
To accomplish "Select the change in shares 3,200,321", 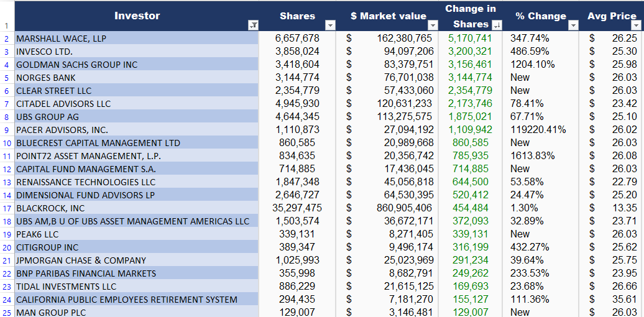I will pos(471,52).
